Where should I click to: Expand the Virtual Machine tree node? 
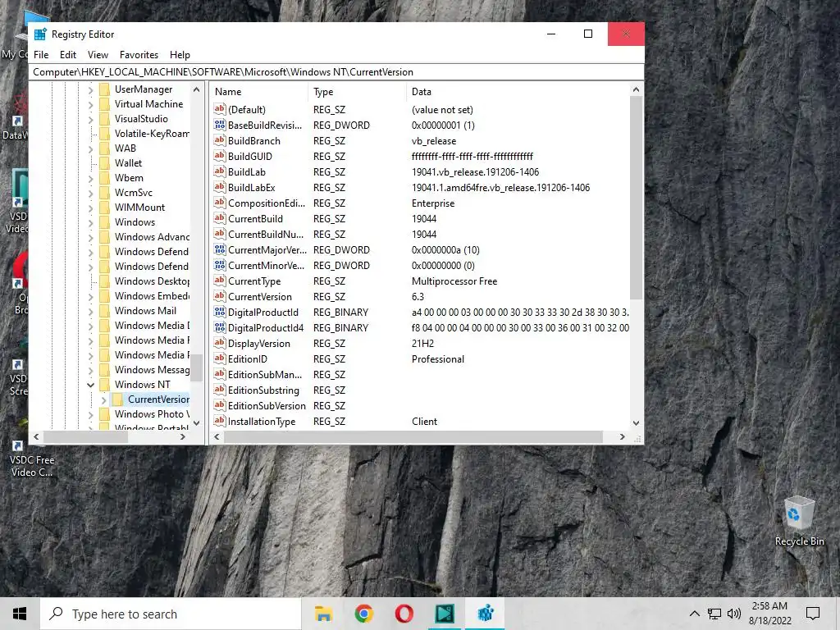coord(90,104)
